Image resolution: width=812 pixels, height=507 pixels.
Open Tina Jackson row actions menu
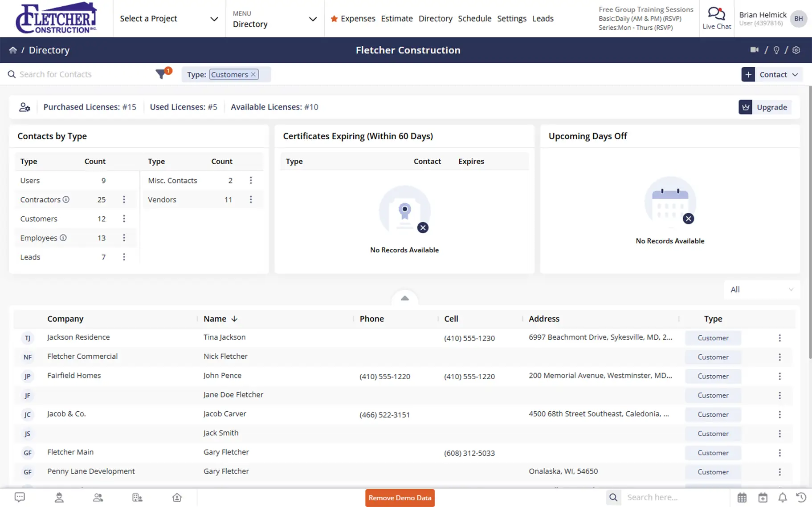click(779, 338)
